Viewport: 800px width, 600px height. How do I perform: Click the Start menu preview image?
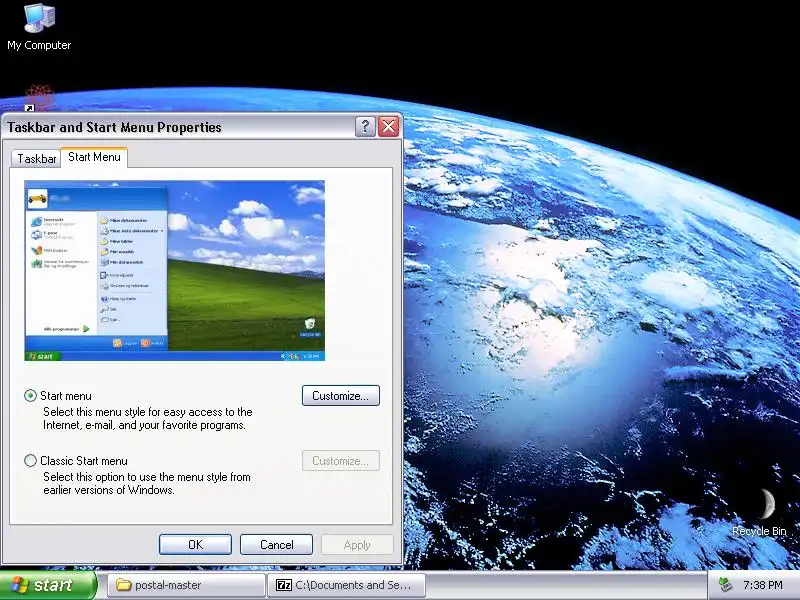pyautogui.click(x=174, y=270)
